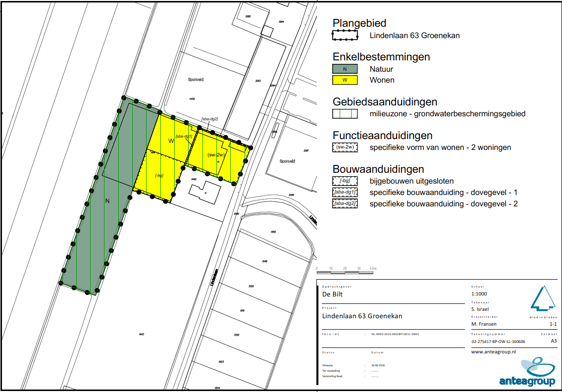Click the 'N' label on the green map area
This screenshot has height=392, width=562.
107,201
